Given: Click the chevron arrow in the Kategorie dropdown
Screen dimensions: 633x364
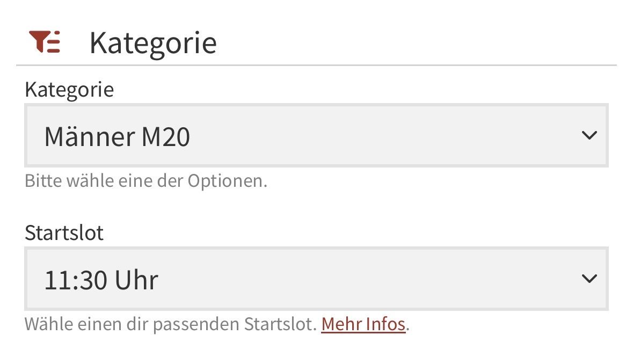Looking at the screenshot, I should (589, 135).
